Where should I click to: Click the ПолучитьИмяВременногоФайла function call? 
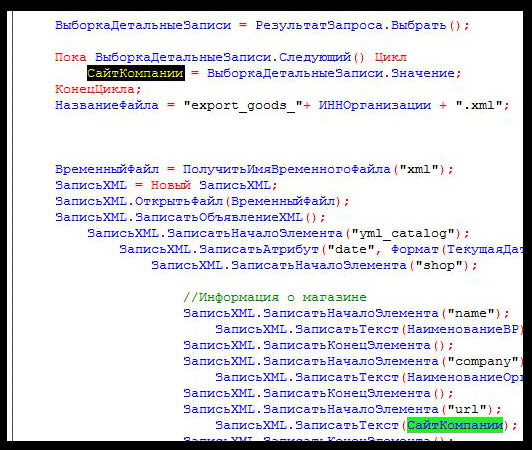coord(287,169)
